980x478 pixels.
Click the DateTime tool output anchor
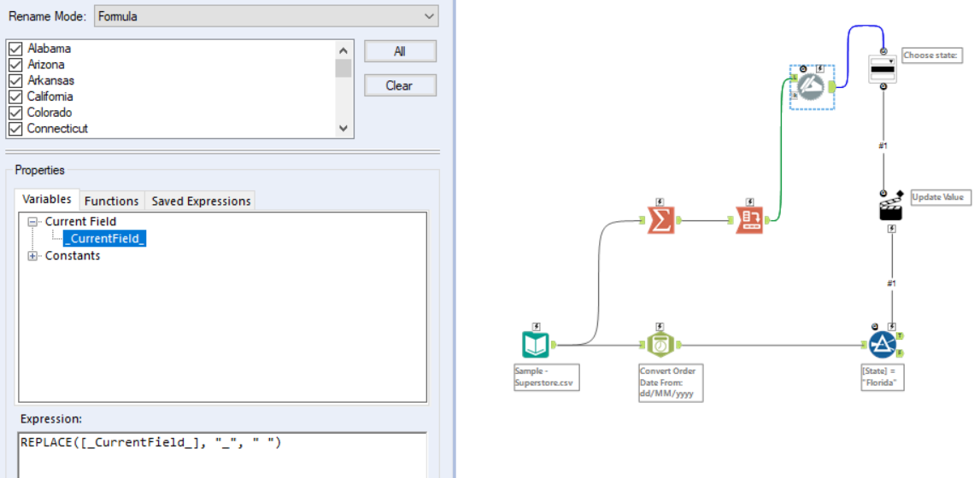point(678,344)
